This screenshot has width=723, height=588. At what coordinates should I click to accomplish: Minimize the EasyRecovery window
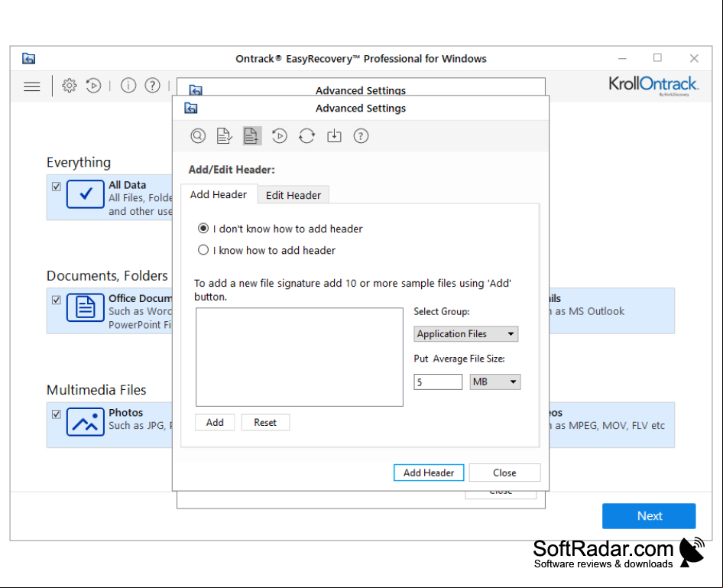coord(622,58)
